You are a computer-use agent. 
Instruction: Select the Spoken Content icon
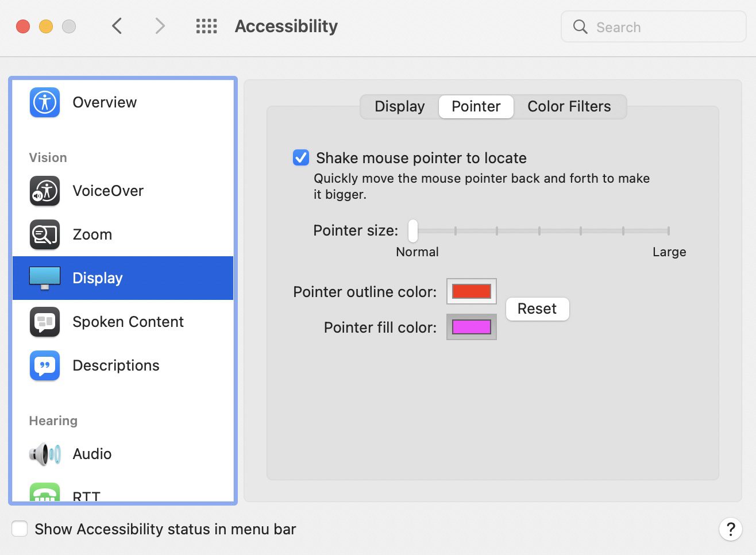pyautogui.click(x=45, y=322)
